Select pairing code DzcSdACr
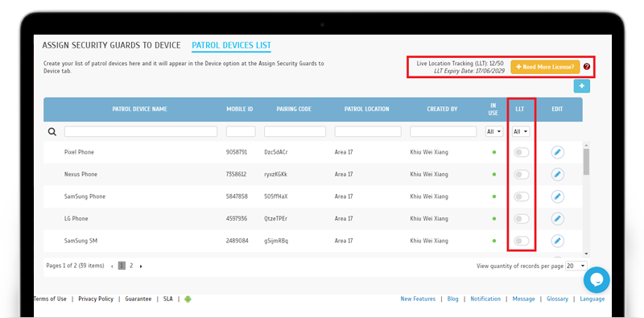The height and width of the screenshot is (318, 644). point(276,152)
